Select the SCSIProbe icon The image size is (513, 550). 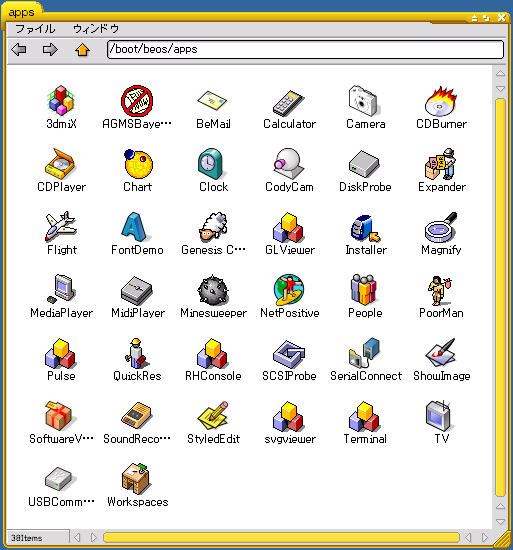coord(289,354)
